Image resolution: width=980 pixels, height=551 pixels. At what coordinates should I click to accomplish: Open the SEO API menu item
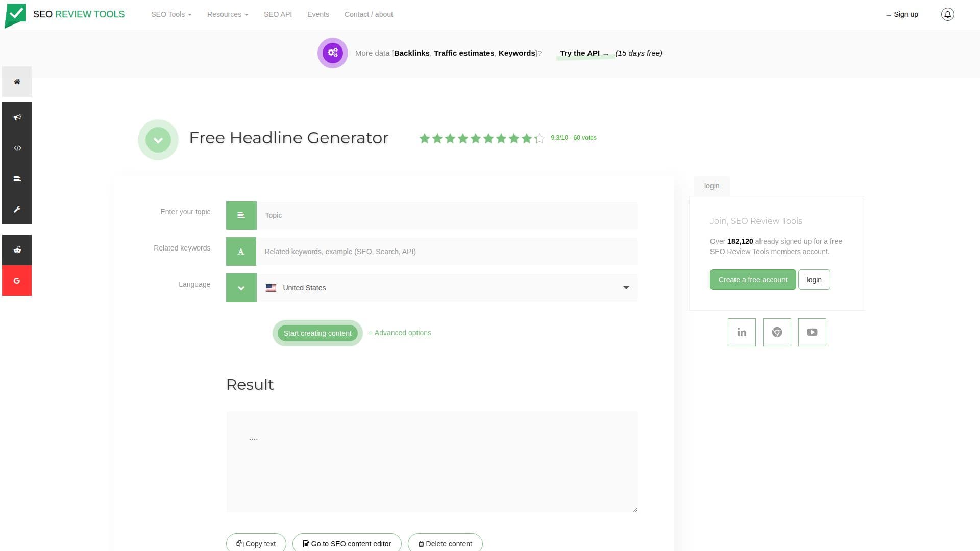[x=278, y=14]
